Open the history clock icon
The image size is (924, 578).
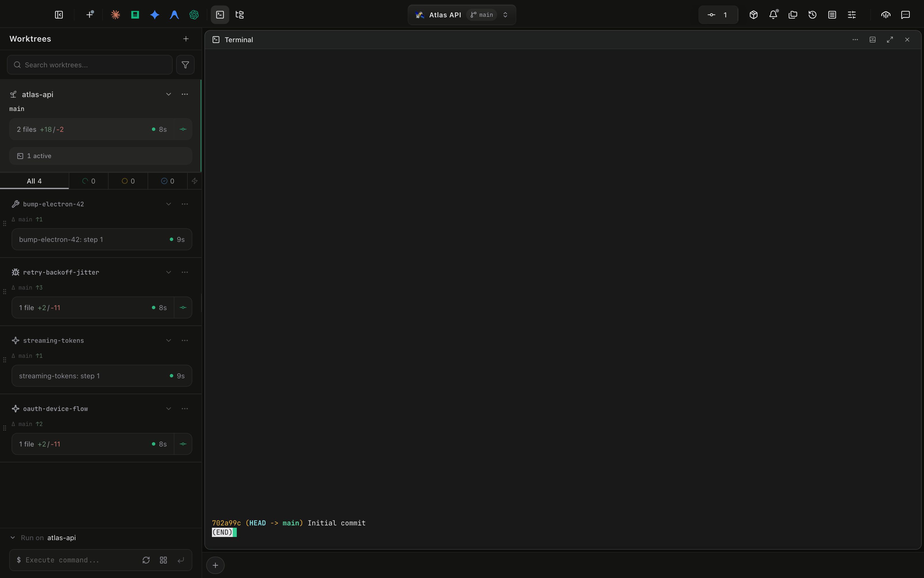click(x=813, y=15)
